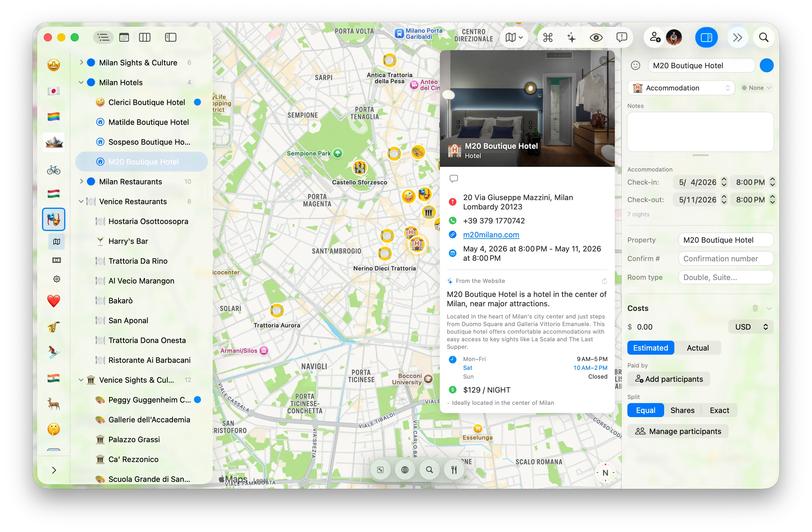Screen dimensions: 812x532
Task: Select the Japan flag trip
Action: pos(54,91)
